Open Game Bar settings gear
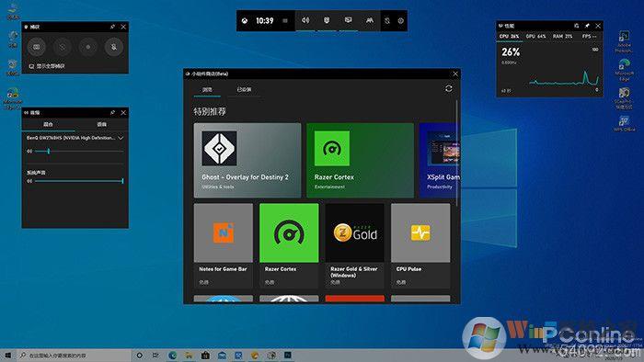 tap(401, 20)
